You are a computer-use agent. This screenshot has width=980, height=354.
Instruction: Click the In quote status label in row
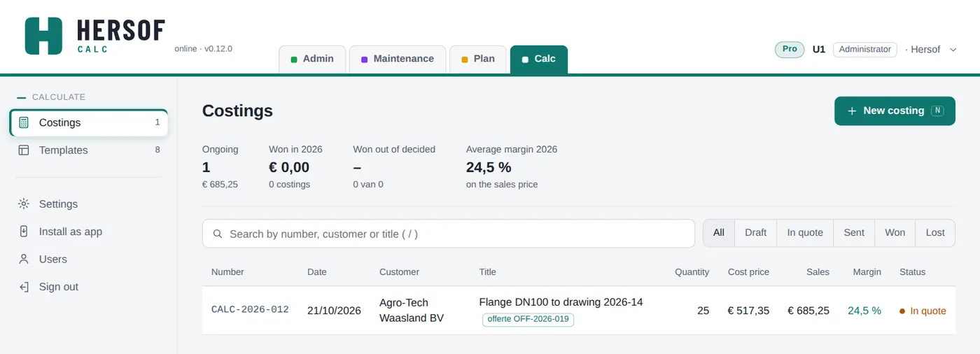(928, 311)
